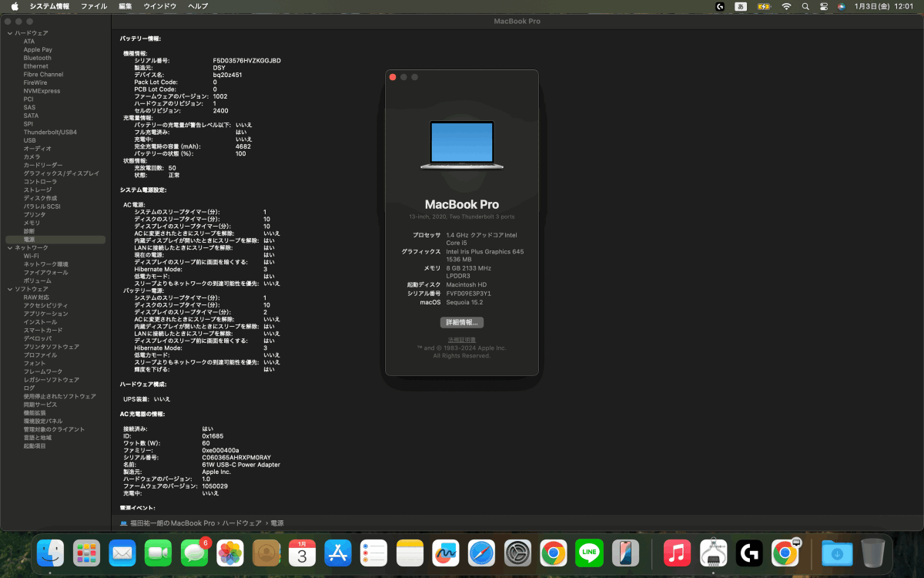Click date and time 1月3日(金) 12:01
The image size is (924, 578).
click(884, 6)
